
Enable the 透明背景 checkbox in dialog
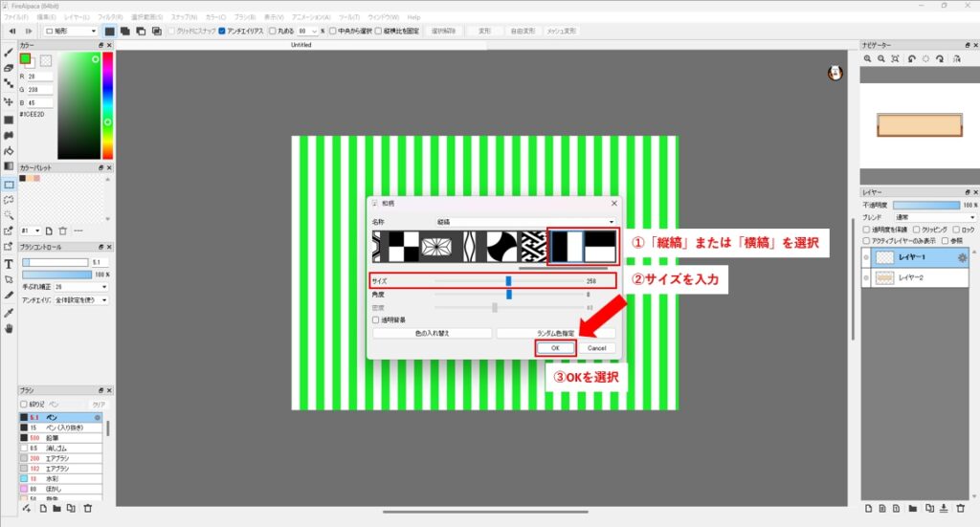coord(376,320)
